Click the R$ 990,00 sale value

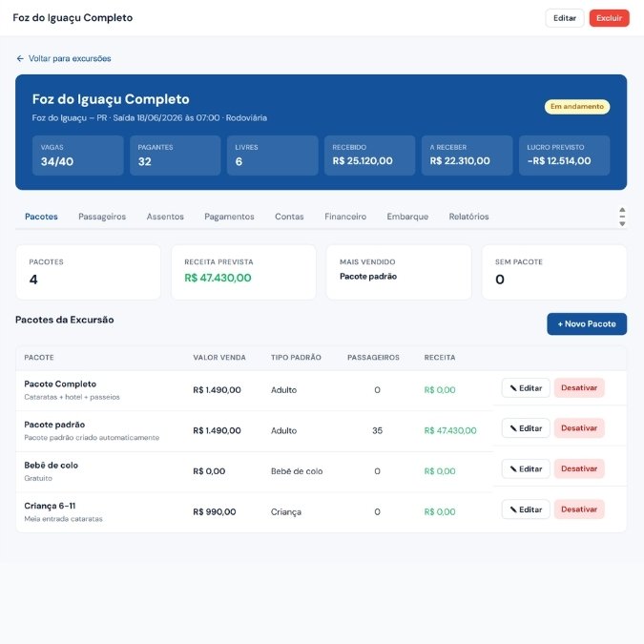click(215, 512)
